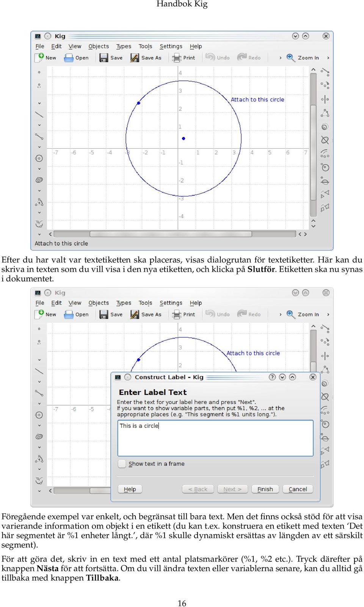Select the Line tool in the upper Kig window

(39, 114)
